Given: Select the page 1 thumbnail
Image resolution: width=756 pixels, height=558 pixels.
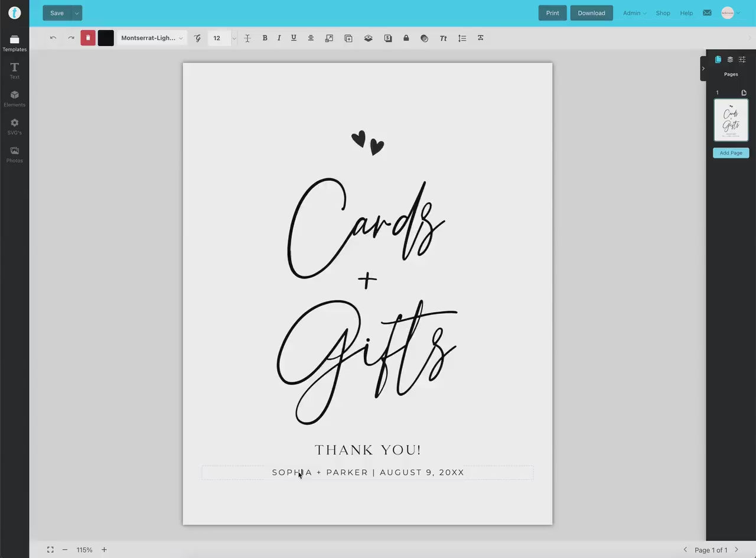Looking at the screenshot, I should coord(731,120).
